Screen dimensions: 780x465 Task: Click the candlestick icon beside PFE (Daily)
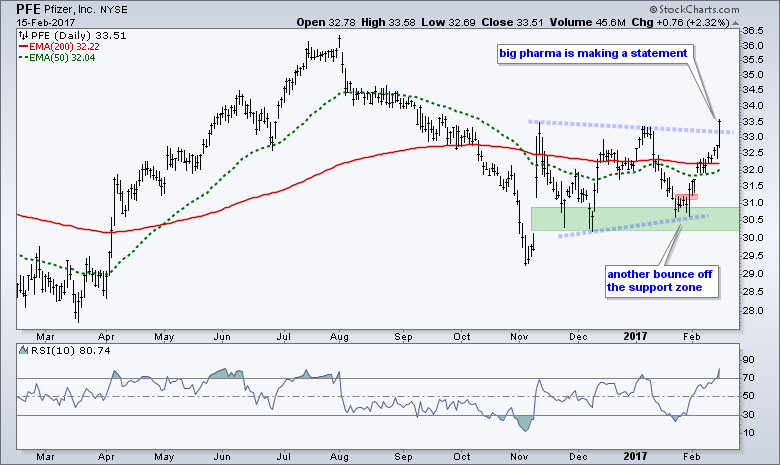coord(23,35)
